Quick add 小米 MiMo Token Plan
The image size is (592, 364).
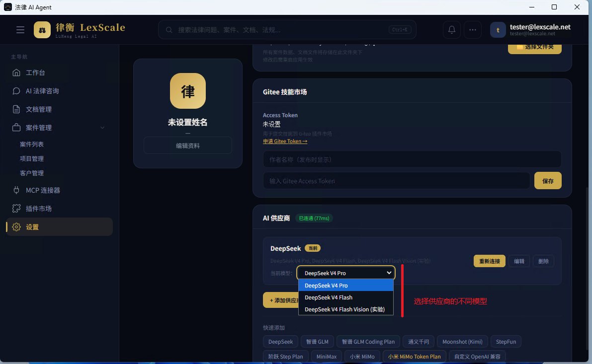click(x=414, y=357)
